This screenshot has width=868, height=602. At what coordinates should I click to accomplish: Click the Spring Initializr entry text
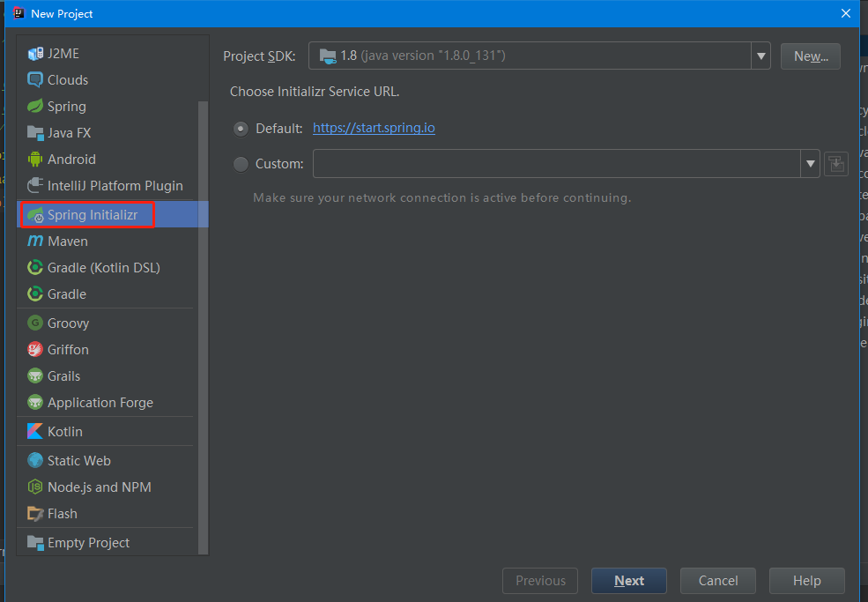93,215
